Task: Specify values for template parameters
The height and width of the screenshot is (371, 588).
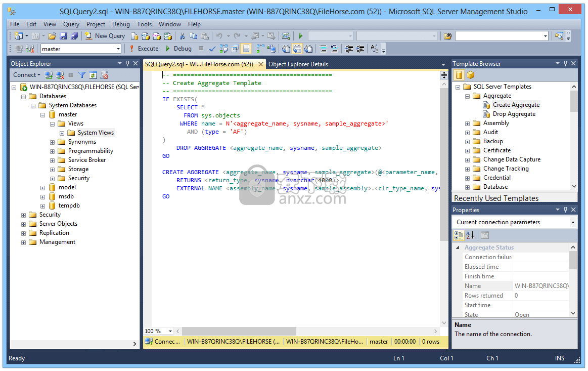Action: [375, 49]
